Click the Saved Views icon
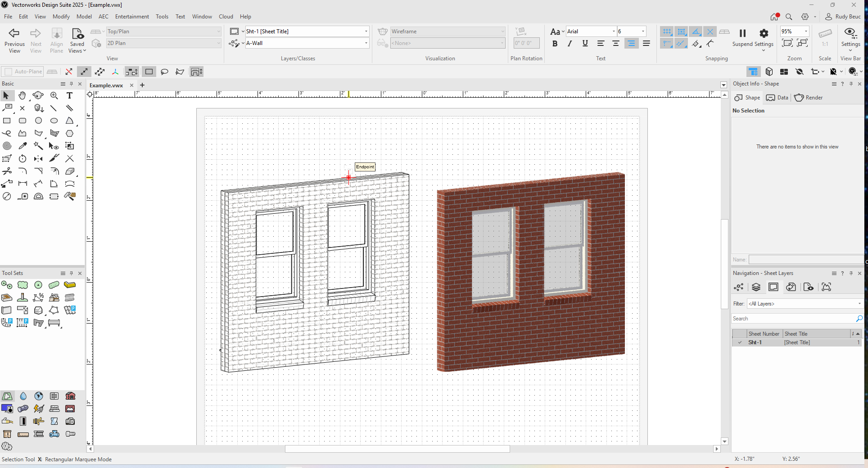The height and width of the screenshot is (468, 868). coord(77,34)
